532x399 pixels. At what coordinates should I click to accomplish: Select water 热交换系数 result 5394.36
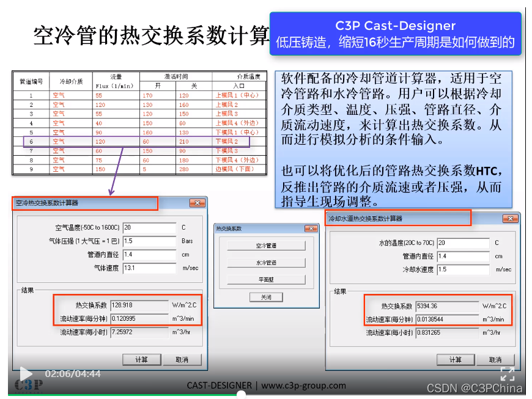447,306
